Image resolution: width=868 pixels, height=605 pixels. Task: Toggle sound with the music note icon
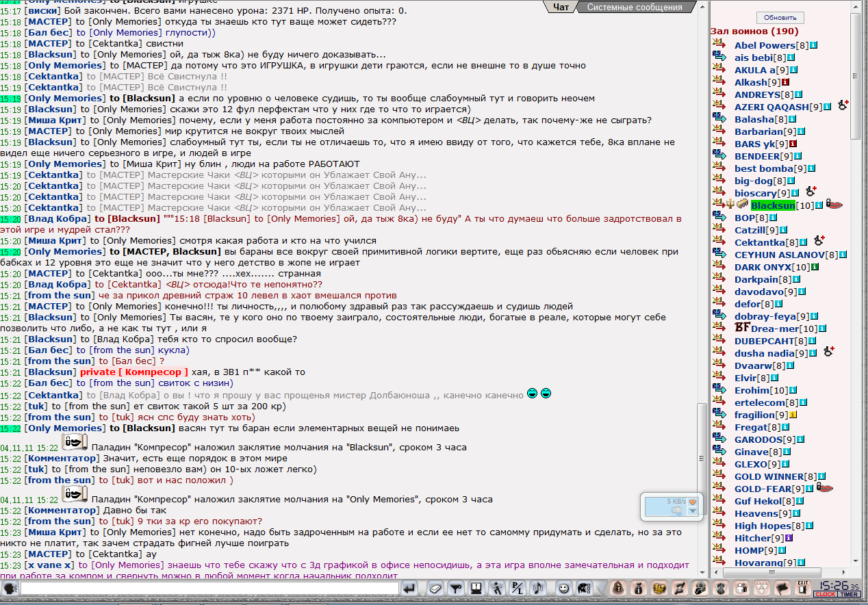click(537, 588)
